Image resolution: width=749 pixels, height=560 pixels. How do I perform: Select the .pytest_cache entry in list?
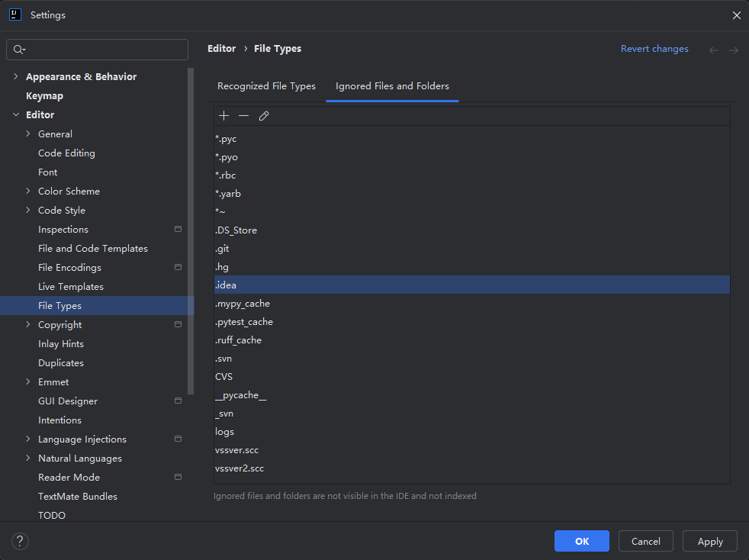244,322
